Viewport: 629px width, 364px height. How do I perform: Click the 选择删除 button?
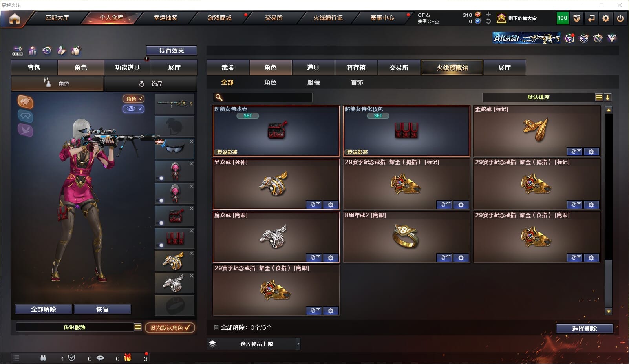[585, 328]
